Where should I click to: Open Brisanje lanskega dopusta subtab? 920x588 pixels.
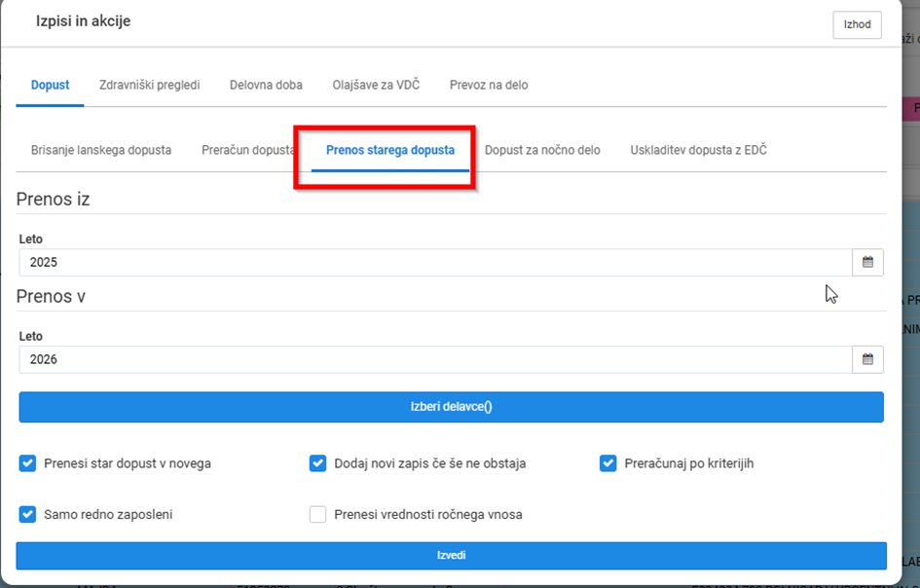click(x=101, y=150)
